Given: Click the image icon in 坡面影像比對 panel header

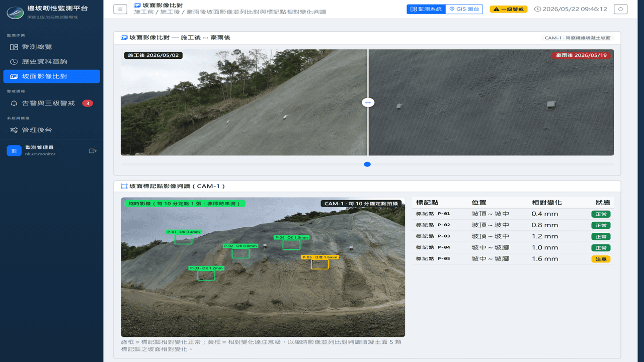Looking at the screenshot, I should 124,38.
